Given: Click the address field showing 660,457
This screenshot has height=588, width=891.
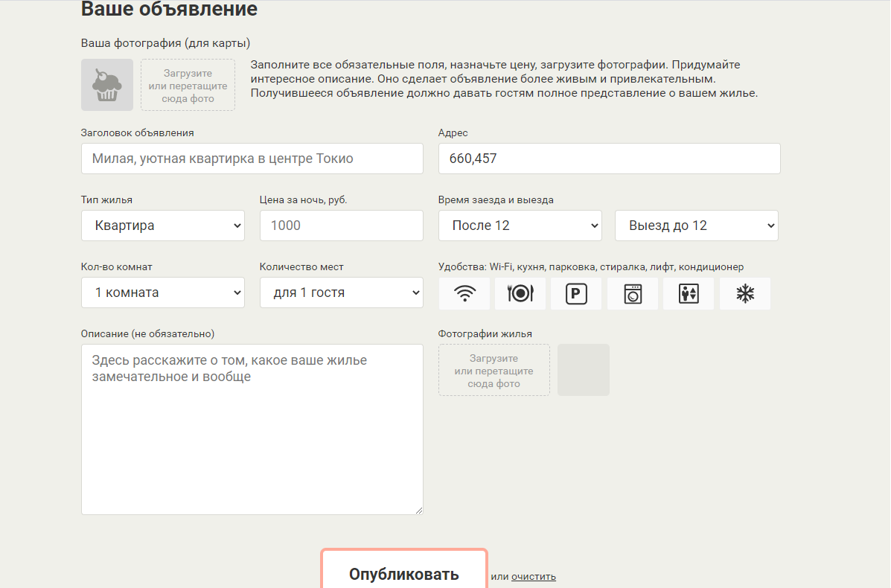Looking at the screenshot, I should [609, 159].
